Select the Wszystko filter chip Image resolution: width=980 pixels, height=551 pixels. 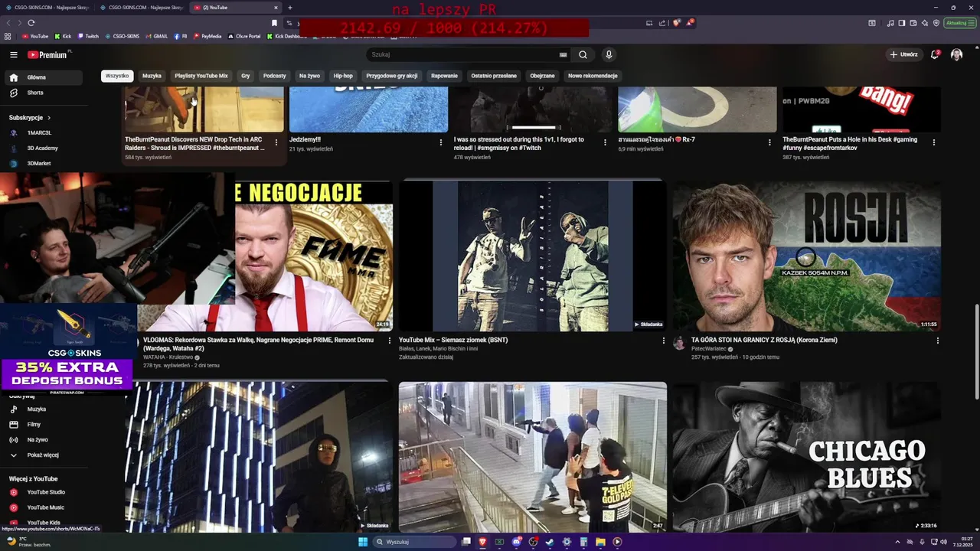click(x=117, y=76)
